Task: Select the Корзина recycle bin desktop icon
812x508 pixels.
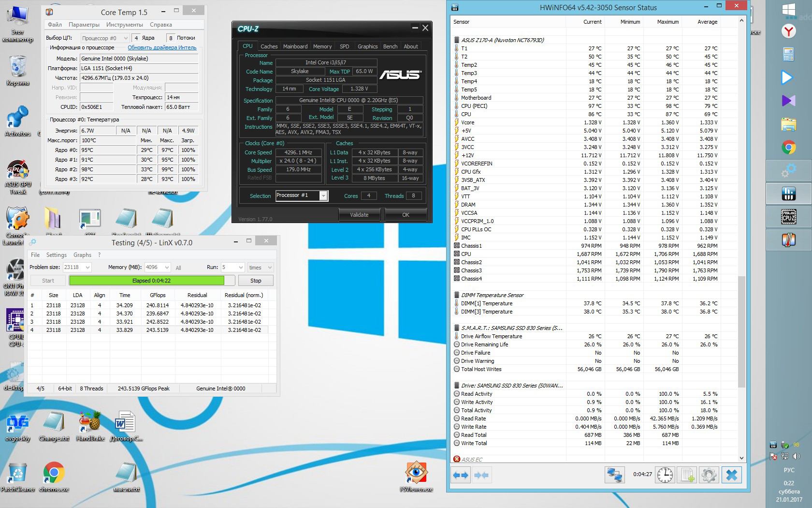Action: tap(18, 71)
